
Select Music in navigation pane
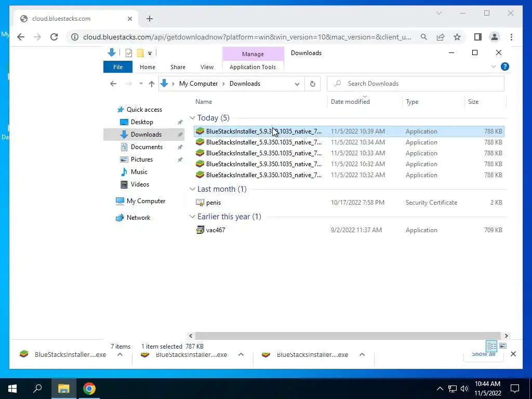(139, 172)
